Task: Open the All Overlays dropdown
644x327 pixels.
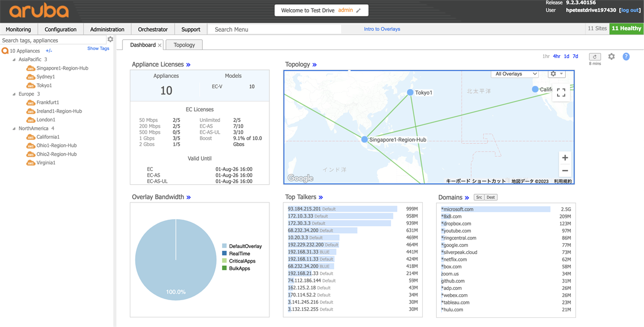Action: 515,74
